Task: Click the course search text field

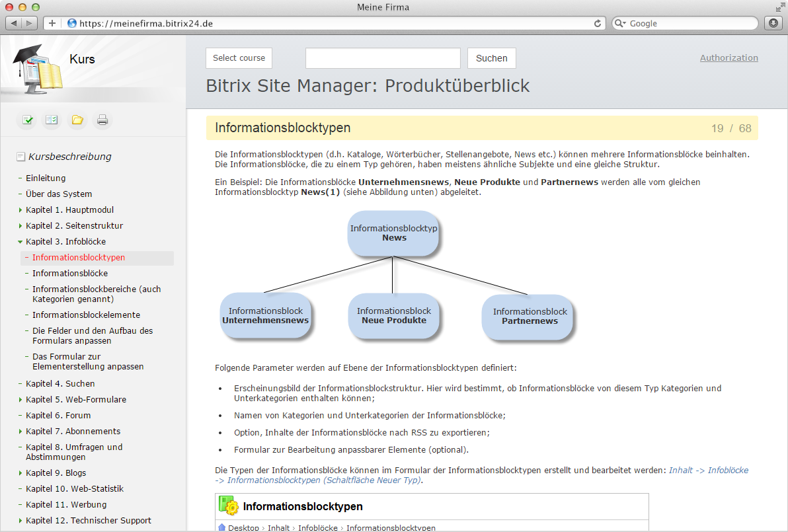Action: [x=383, y=57]
